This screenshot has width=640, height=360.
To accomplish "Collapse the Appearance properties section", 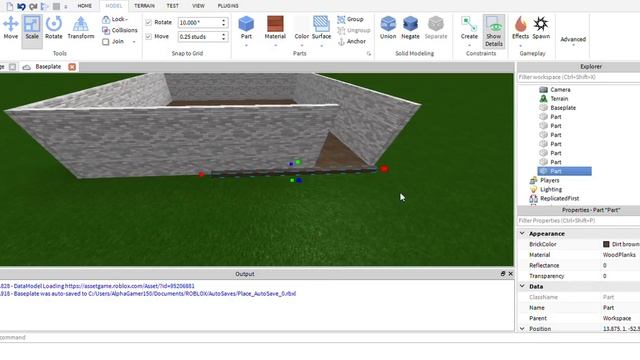I will pos(522,233).
